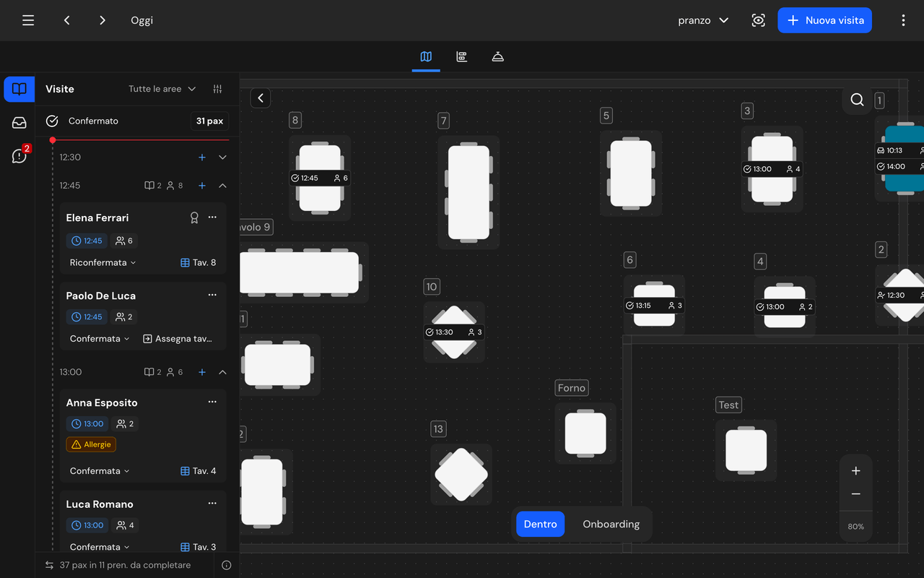Assign a table to Paolo De Luca
Viewport: 924px width, 578px height.
(178, 338)
